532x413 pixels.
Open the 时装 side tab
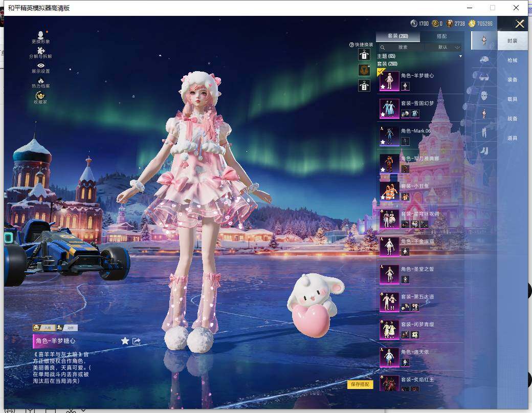pyautogui.click(x=513, y=41)
